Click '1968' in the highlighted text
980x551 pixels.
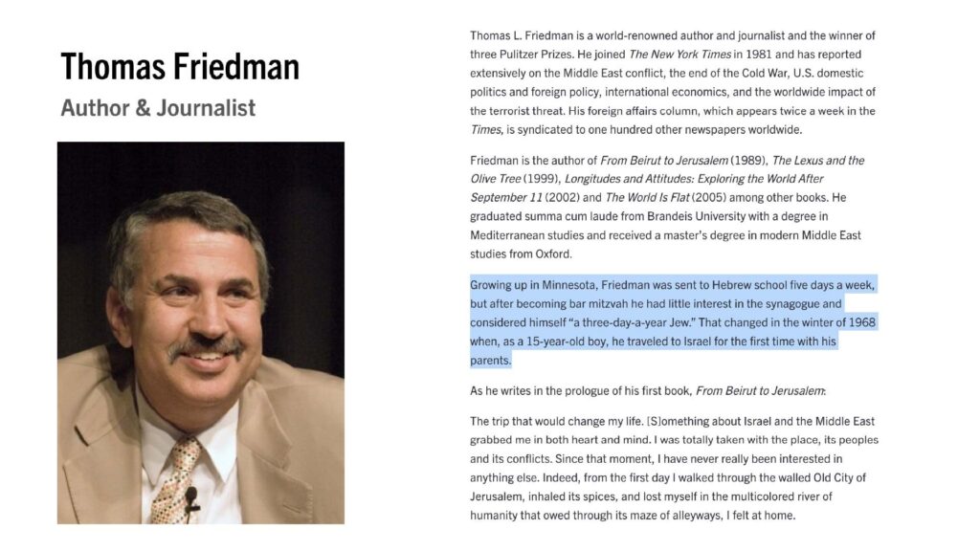(862, 322)
